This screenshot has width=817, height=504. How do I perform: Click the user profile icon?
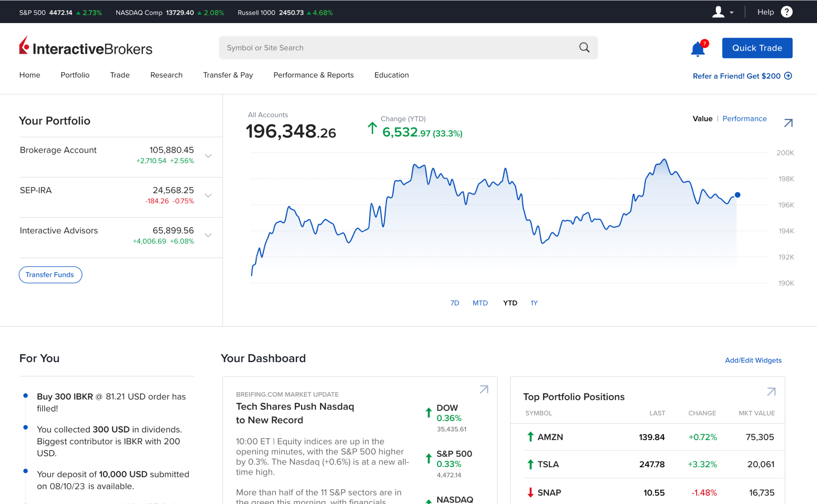(x=718, y=12)
